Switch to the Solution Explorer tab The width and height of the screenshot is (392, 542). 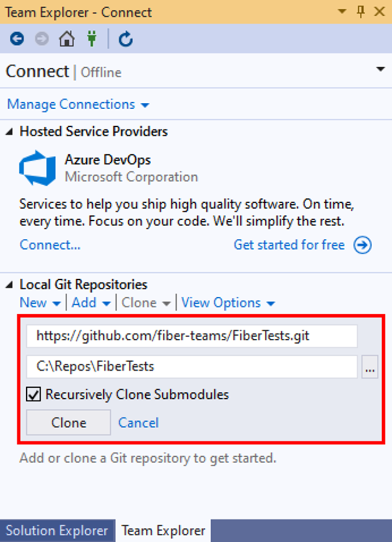(x=57, y=530)
